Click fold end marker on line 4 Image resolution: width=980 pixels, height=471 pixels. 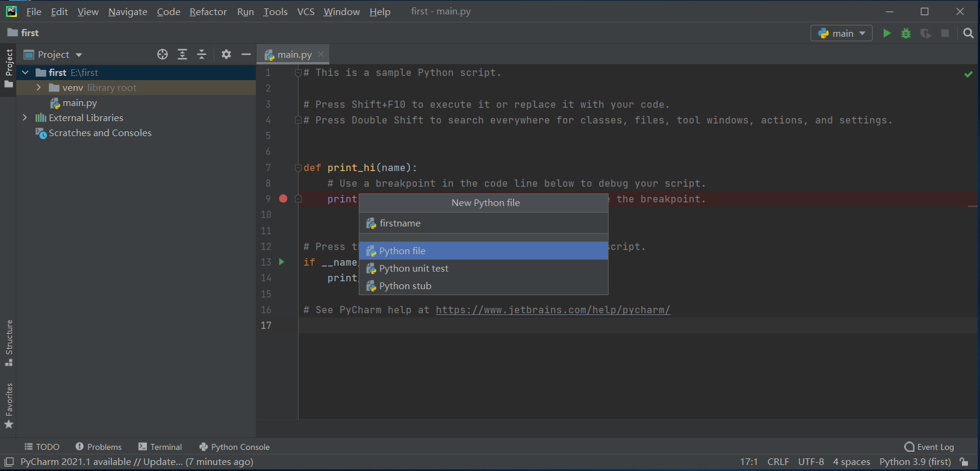[x=298, y=120]
